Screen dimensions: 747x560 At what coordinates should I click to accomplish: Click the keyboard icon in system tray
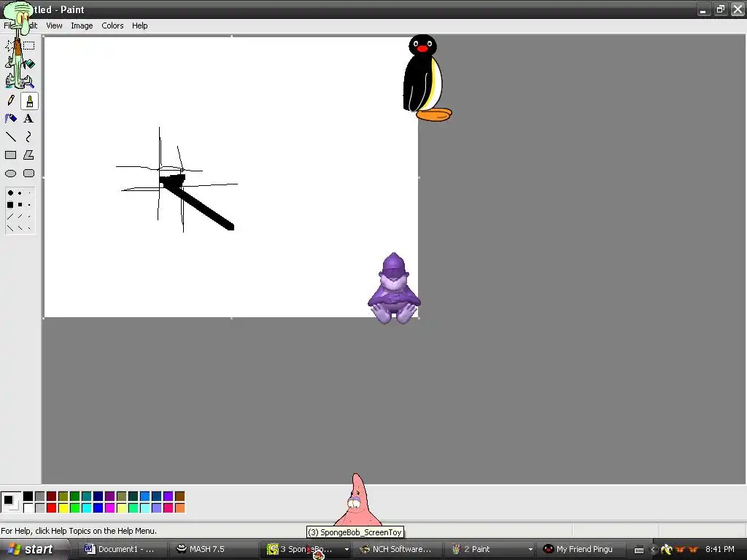(x=639, y=550)
